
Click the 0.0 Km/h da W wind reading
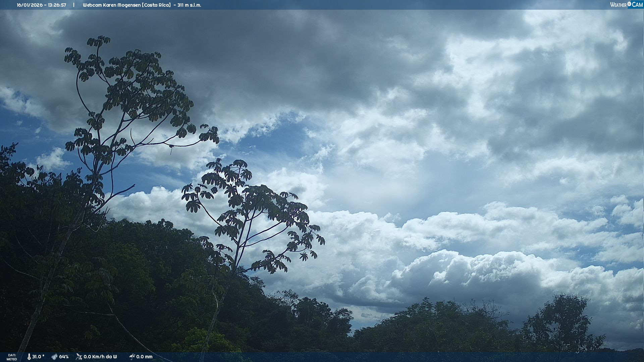coord(100,357)
